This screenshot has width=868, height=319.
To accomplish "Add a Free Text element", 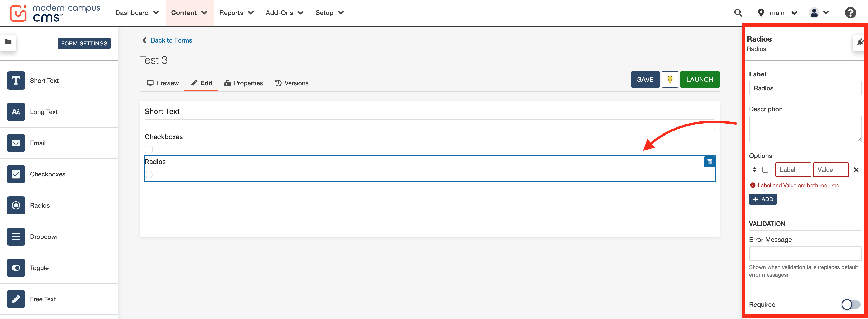I will point(43,299).
